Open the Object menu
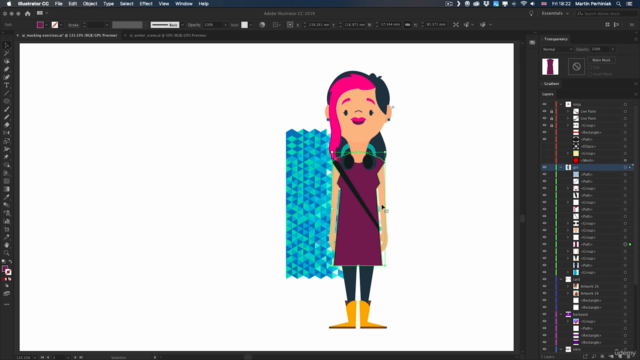This screenshot has width=640, height=360. pos(90,4)
